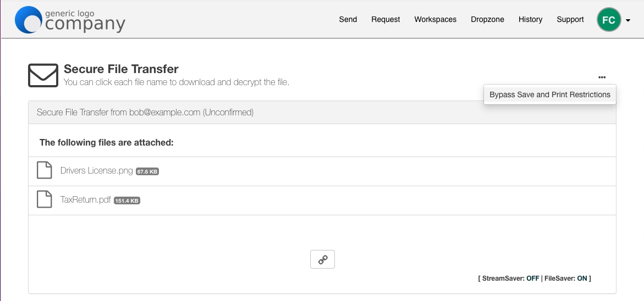
Task: Click the file icon beside Drivers License.png
Action: (x=45, y=170)
